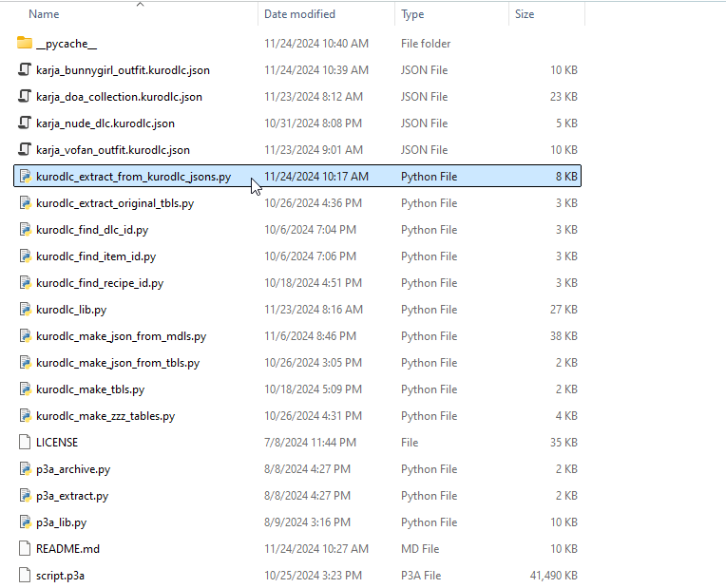Click the MD File type of README.md
Image resolution: width=726 pixels, height=588 pixels.
[420, 549]
